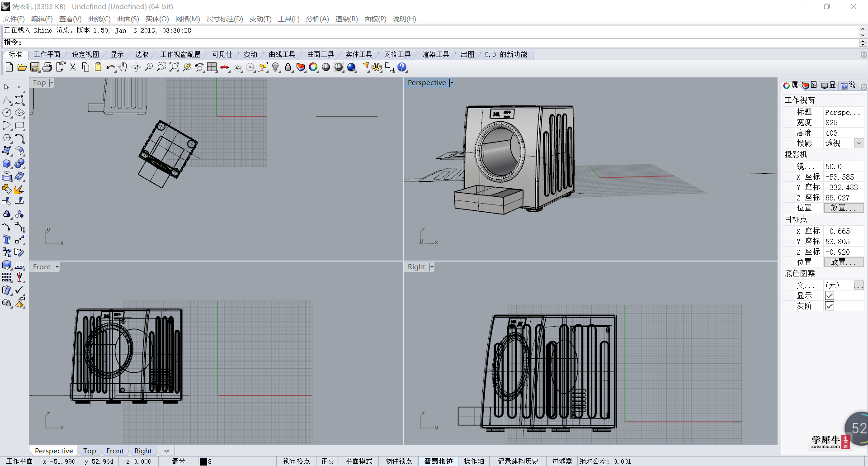Click the Print icon
This screenshot has height=466, width=868.
pos(47,67)
